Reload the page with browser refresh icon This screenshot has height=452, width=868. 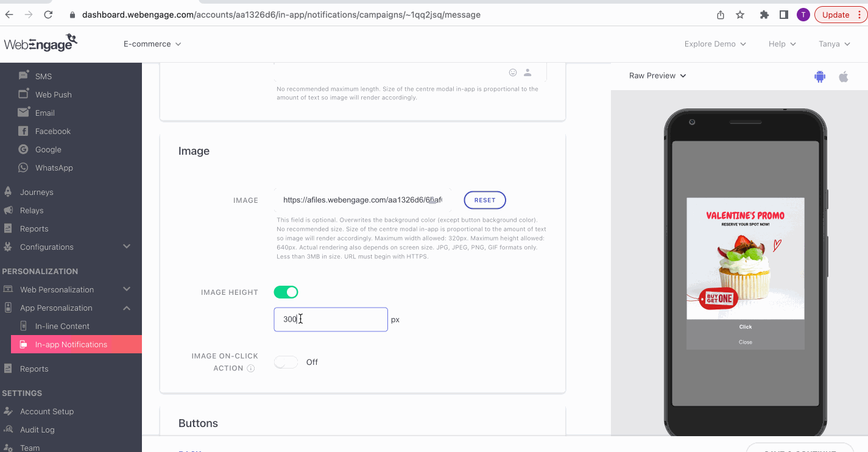tap(48, 15)
